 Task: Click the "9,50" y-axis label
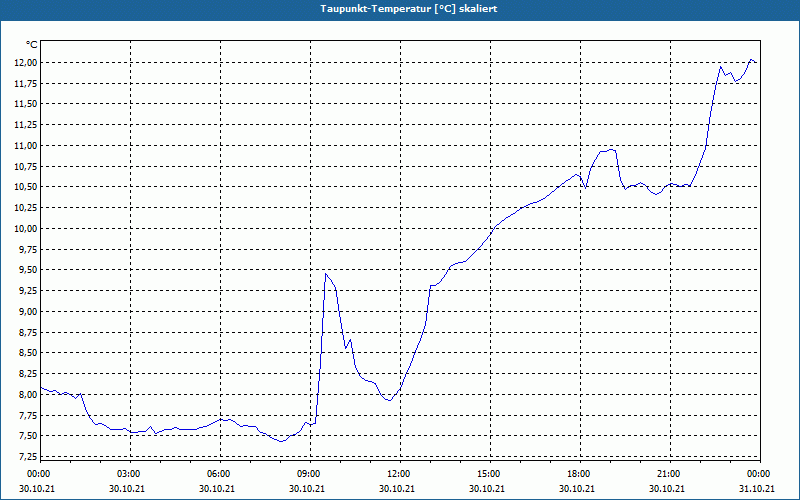tap(29, 270)
